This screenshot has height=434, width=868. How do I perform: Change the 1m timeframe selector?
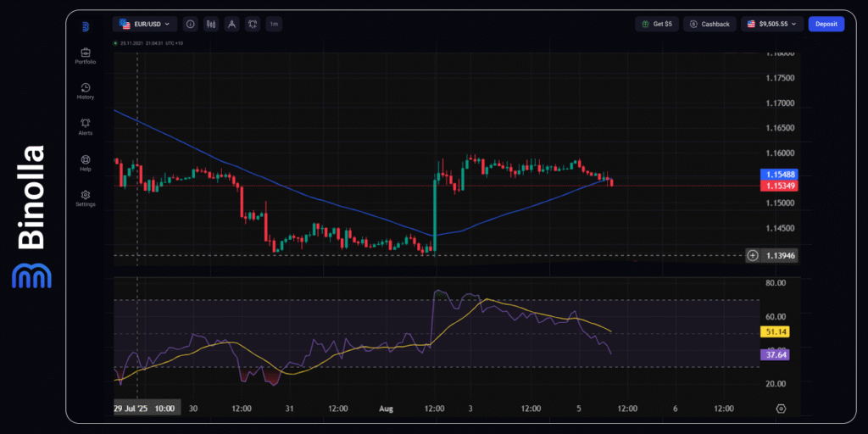(x=275, y=25)
